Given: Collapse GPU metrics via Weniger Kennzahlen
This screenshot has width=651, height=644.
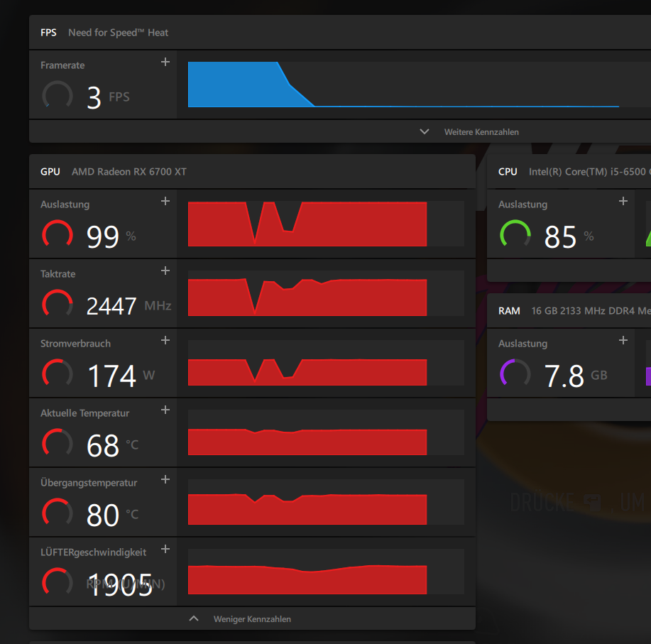Looking at the screenshot, I should (252, 618).
